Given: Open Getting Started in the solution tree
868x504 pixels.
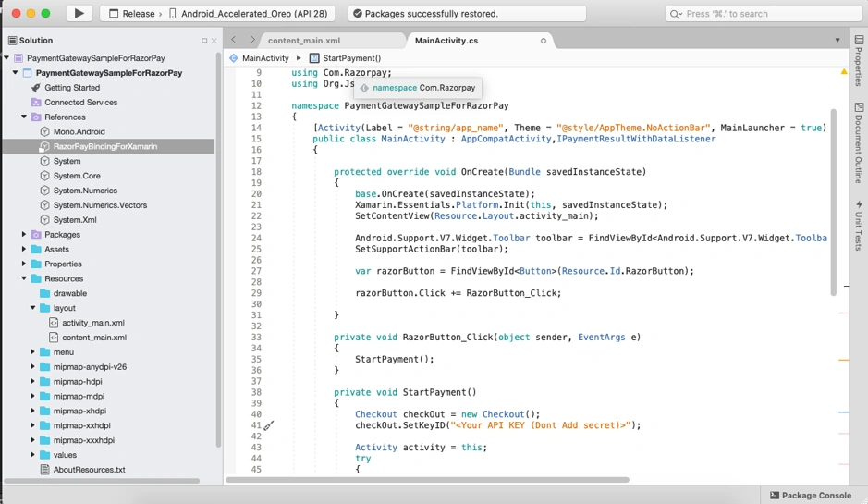Looking at the screenshot, I should (72, 88).
